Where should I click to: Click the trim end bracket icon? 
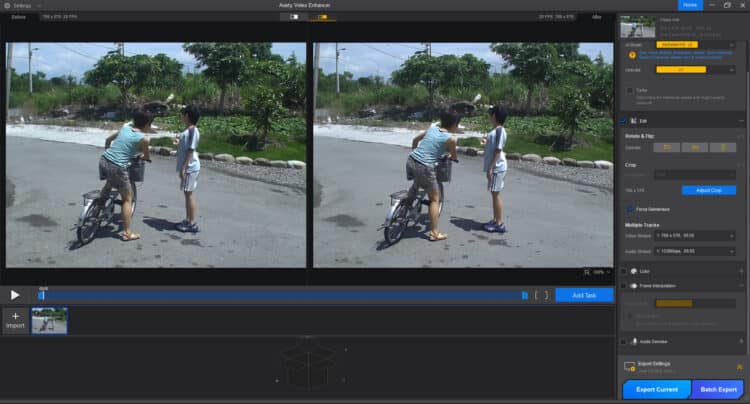[545, 295]
